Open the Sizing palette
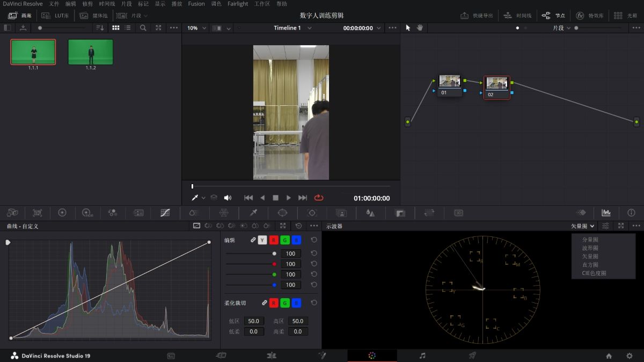 click(x=429, y=213)
